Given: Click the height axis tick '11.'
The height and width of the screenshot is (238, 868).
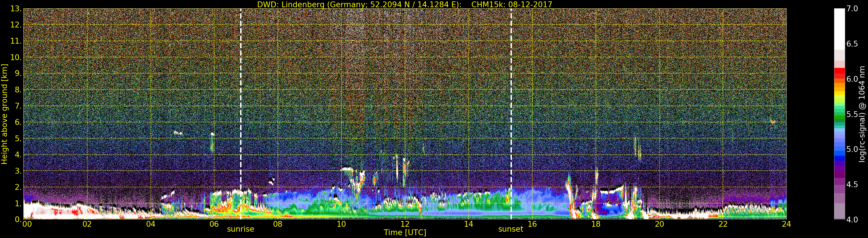Looking at the screenshot, I should (x=16, y=41).
